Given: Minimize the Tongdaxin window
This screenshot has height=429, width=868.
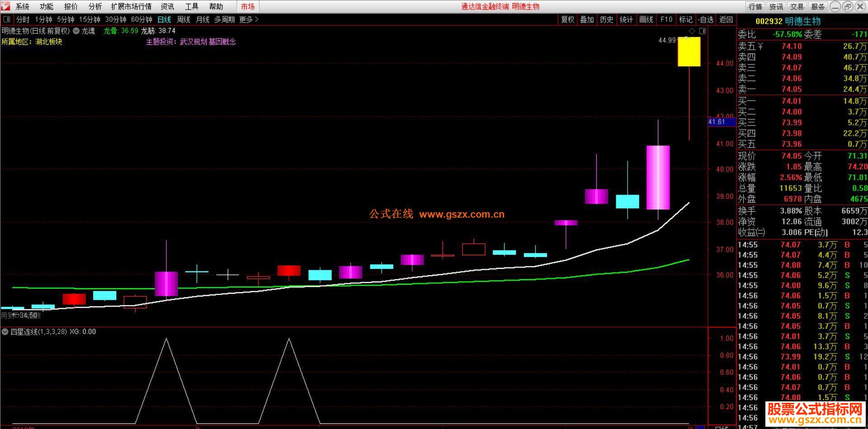Looking at the screenshot, I should [835, 6].
